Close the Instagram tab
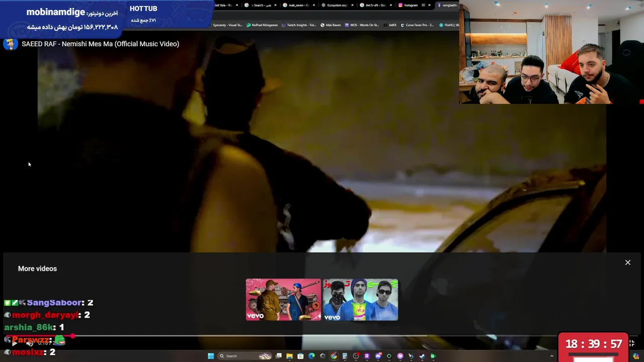This screenshot has height=362, width=644. (x=429, y=5)
